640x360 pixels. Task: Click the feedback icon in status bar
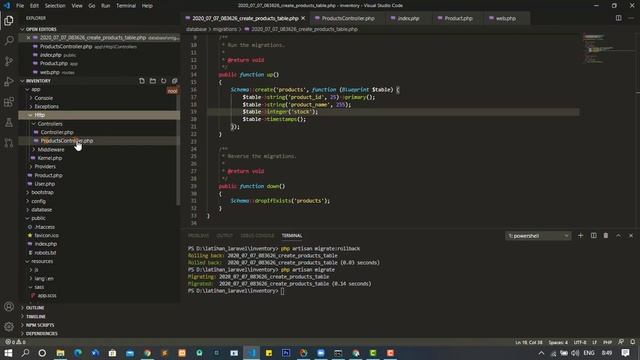click(x=621, y=342)
